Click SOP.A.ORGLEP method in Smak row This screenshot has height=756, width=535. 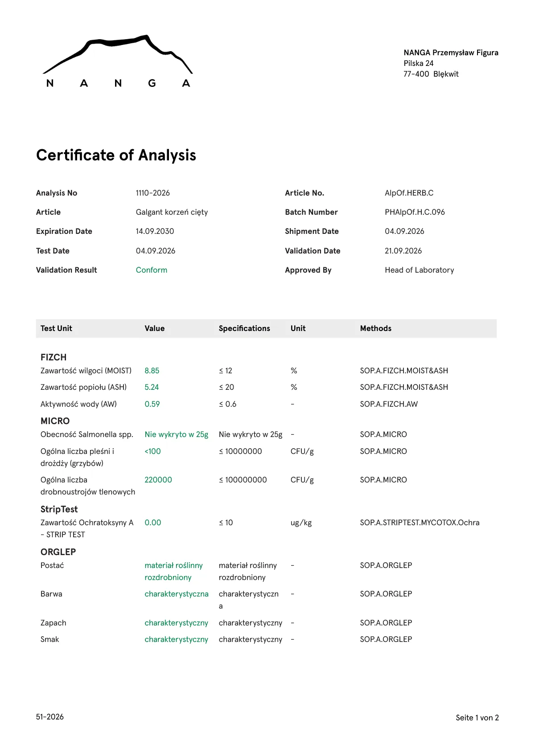[x=386, y=639]
